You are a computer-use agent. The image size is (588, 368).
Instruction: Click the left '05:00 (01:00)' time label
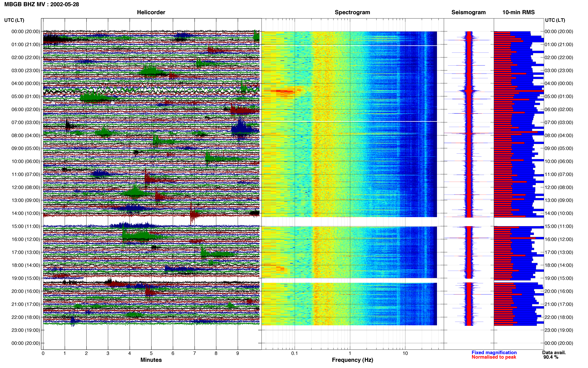pos(26,96)
